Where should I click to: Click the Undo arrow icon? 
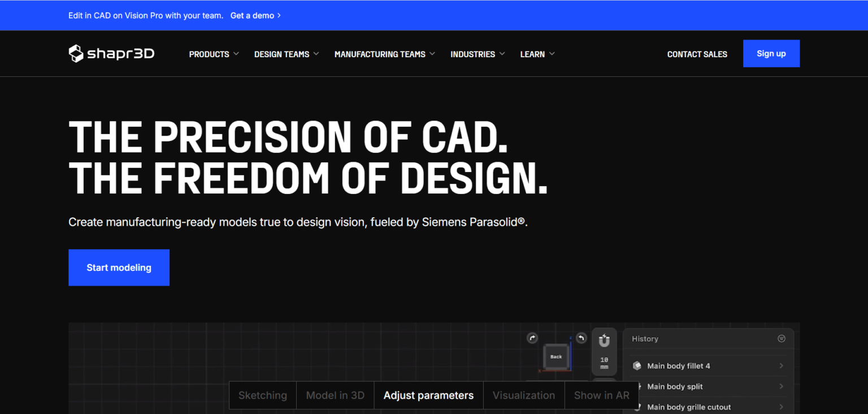[581, 338]
